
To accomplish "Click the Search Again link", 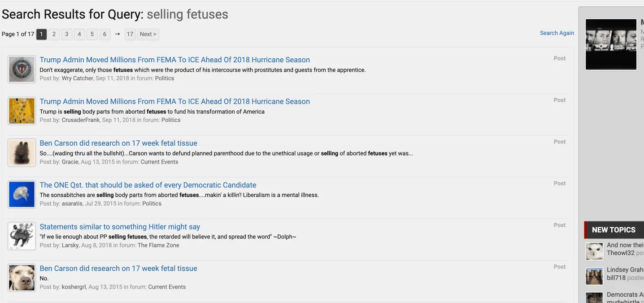I will 557,33.
